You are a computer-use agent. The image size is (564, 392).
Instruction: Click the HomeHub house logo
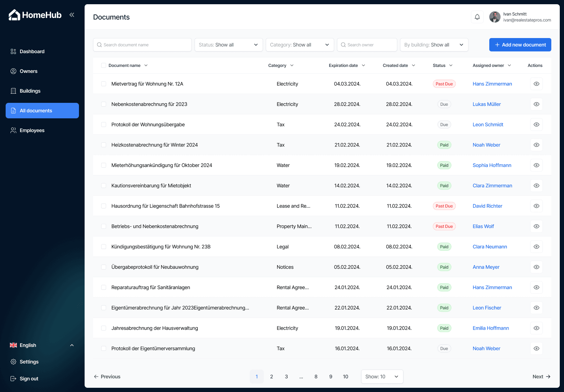click(14, 15)
